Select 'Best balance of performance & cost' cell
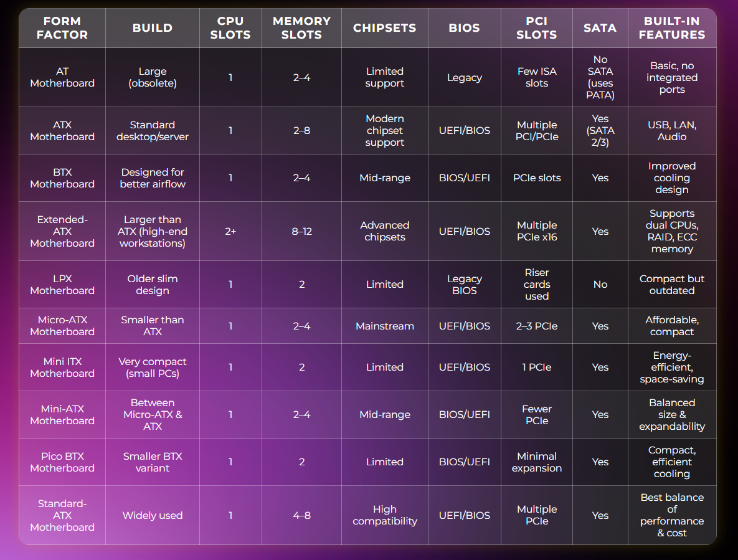This screenshot has height=560, width=738. click(672, 515)
